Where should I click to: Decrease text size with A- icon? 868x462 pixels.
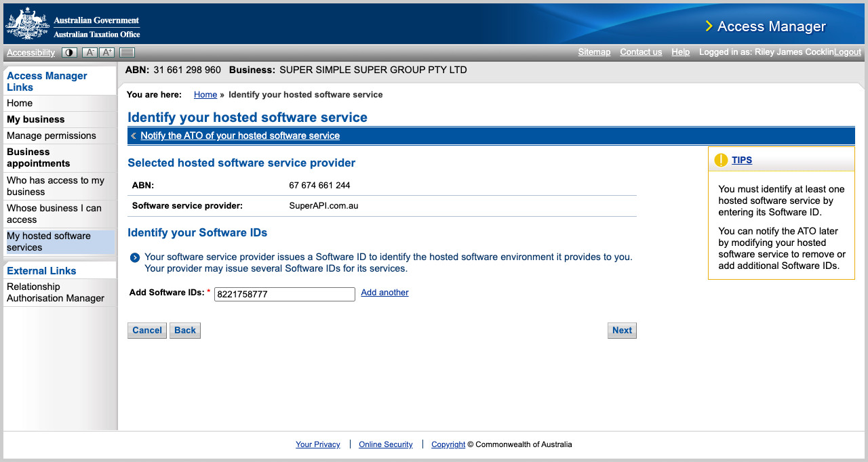(90, 52)
